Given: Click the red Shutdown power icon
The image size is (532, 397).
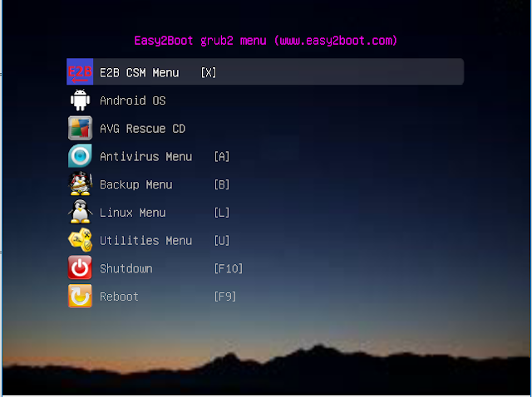Looking at the screenshot, I should pos(80,267).
